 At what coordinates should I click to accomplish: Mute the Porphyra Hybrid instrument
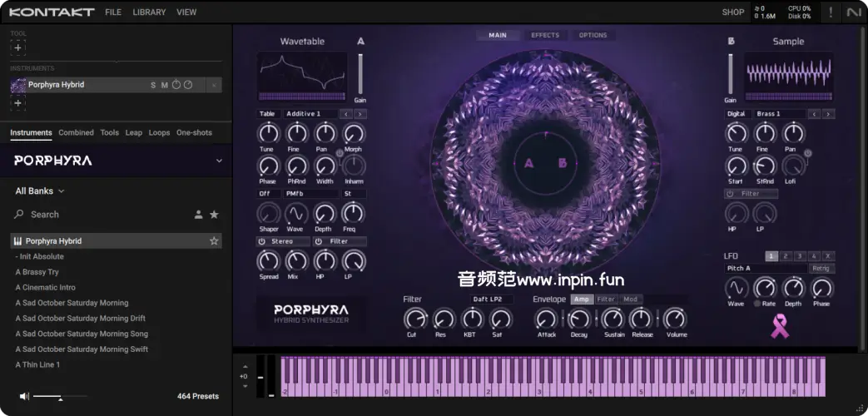tap(164, 85)
